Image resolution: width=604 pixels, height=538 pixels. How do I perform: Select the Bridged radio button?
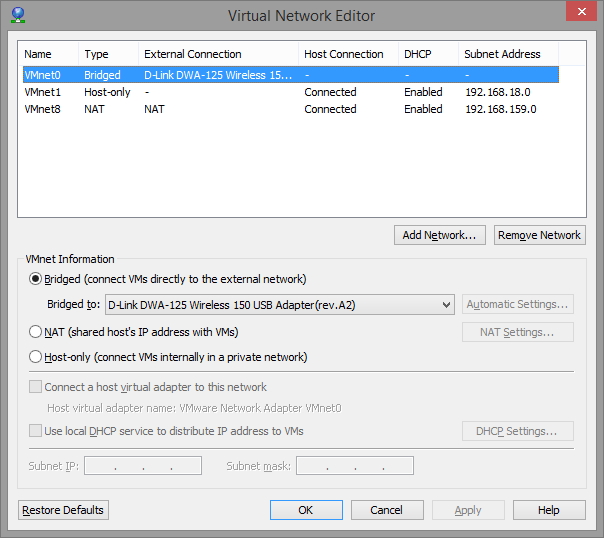point(37,279)
